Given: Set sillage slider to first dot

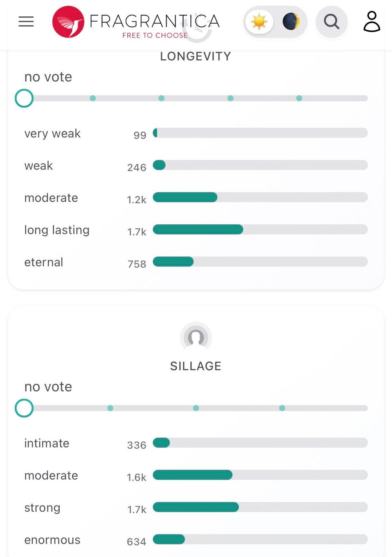Looking at the screenshot, I should tap(110, 408).
